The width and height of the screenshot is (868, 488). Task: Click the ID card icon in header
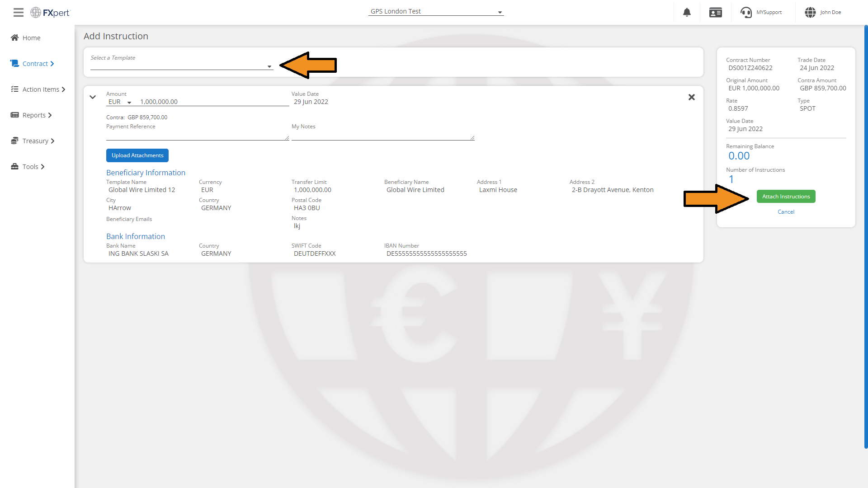point(716,12)
